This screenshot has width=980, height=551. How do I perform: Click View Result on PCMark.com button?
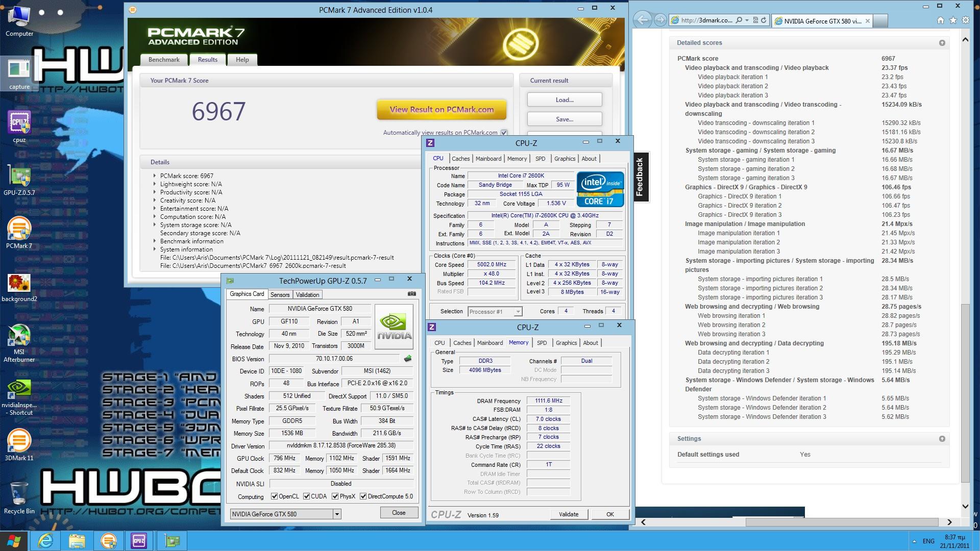tap(442, 109)
